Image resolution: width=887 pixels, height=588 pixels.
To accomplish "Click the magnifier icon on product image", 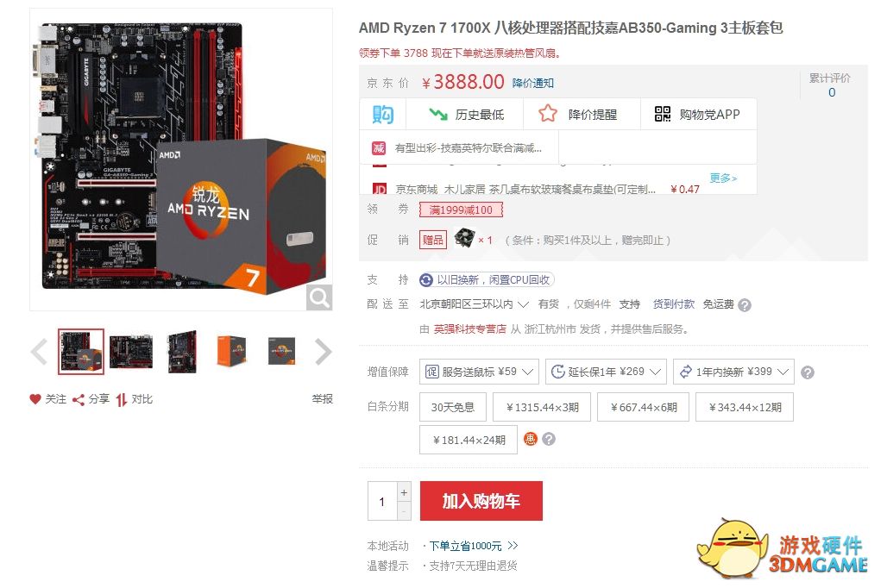I will [x=319, y=297].
